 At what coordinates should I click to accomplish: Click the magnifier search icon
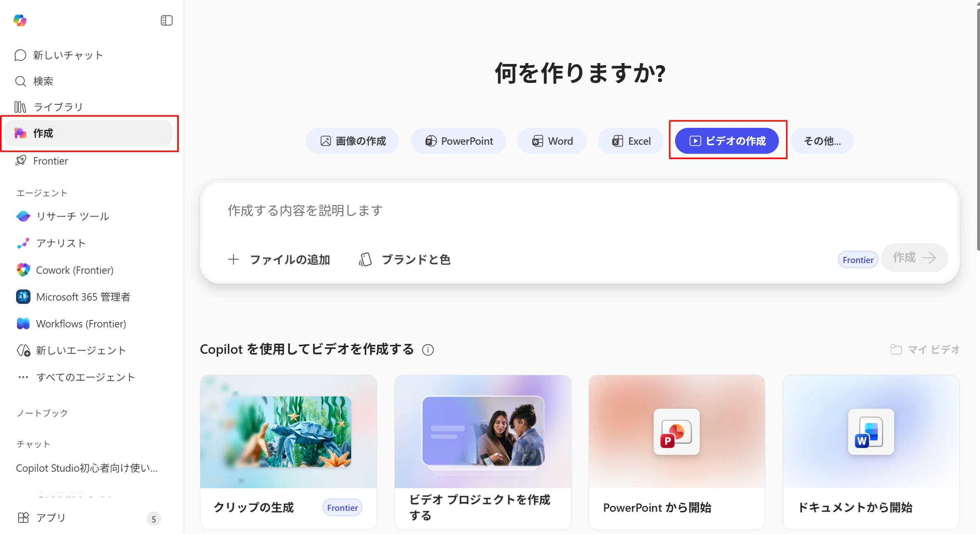(x=20, y=81)
